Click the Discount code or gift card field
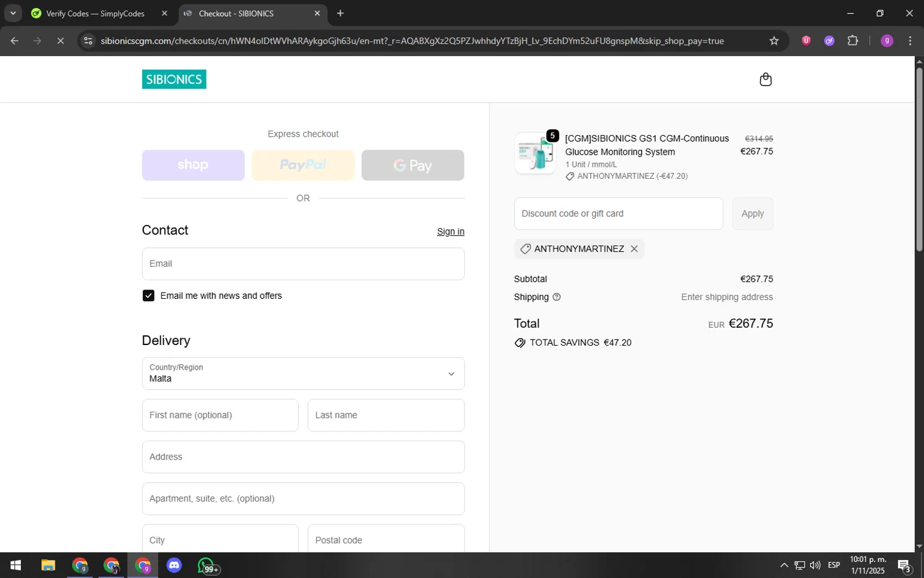Image resolution: width=924 pixels, height=578 pixels. click(x=618, y=214)
